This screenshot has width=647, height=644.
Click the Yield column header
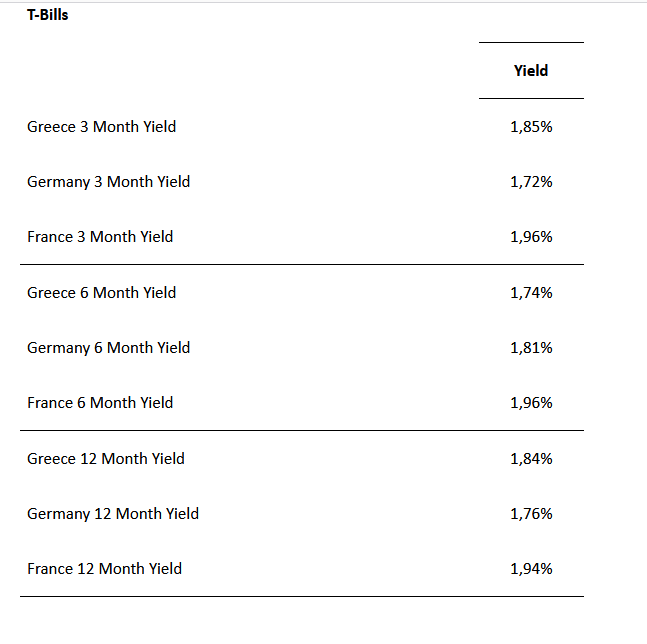[x=531, y=71]
